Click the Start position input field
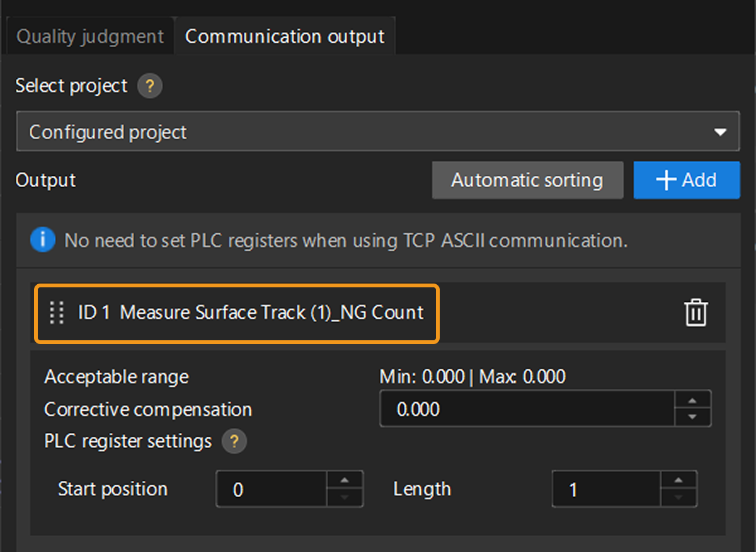 (272, 489)
